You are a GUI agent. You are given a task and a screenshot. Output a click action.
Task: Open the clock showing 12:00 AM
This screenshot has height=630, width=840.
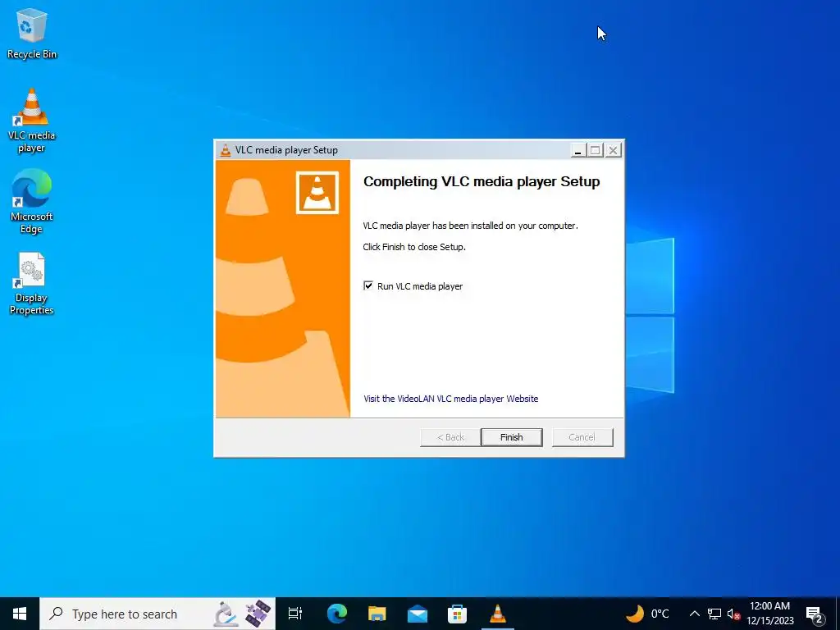(x=769, y=614)
